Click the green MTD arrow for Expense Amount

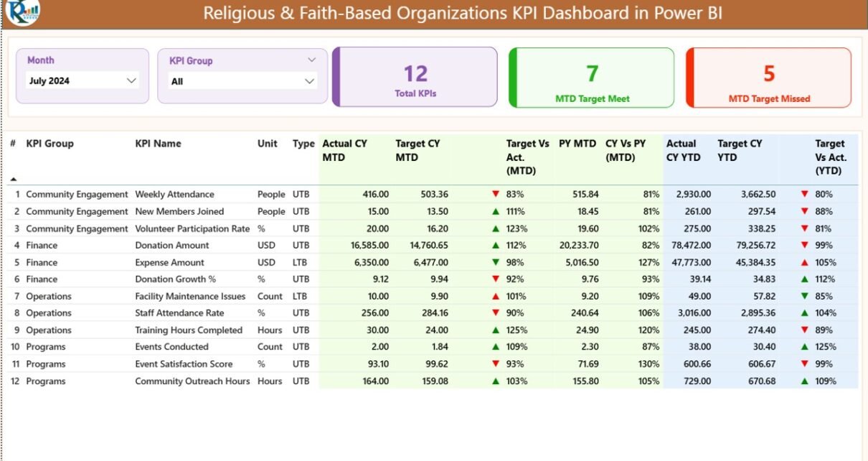pos(495,263)
